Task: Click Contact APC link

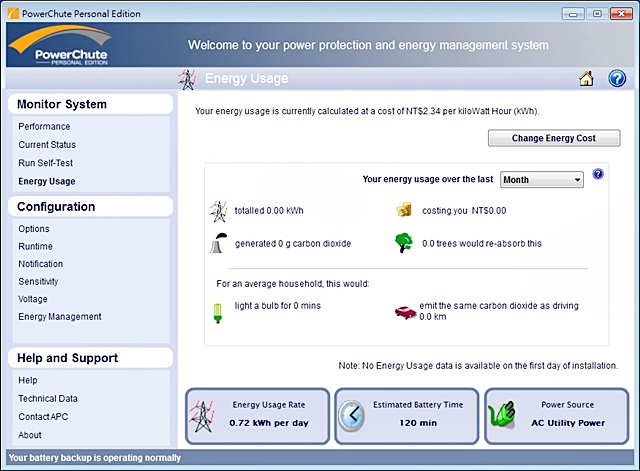Action: tap(43, 417)
